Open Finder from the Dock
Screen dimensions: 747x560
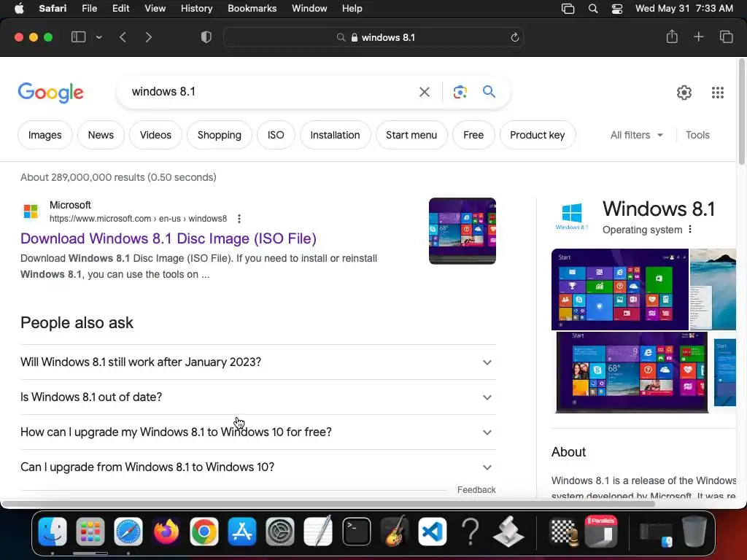tap(53, 532)
